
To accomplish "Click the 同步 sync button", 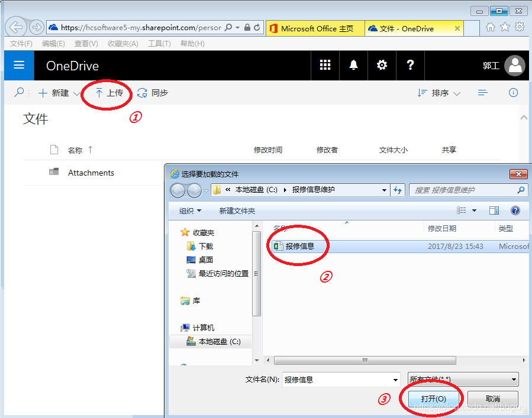I will (x=153, y=93).
